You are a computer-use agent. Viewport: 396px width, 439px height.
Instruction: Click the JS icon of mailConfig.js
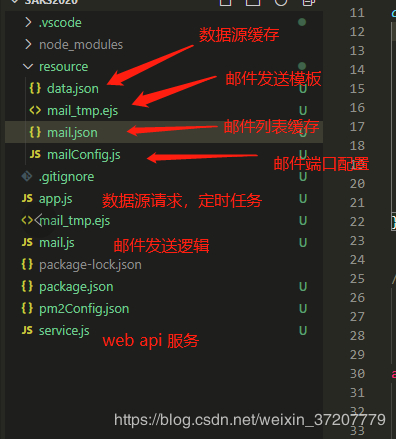coord(35,154)
